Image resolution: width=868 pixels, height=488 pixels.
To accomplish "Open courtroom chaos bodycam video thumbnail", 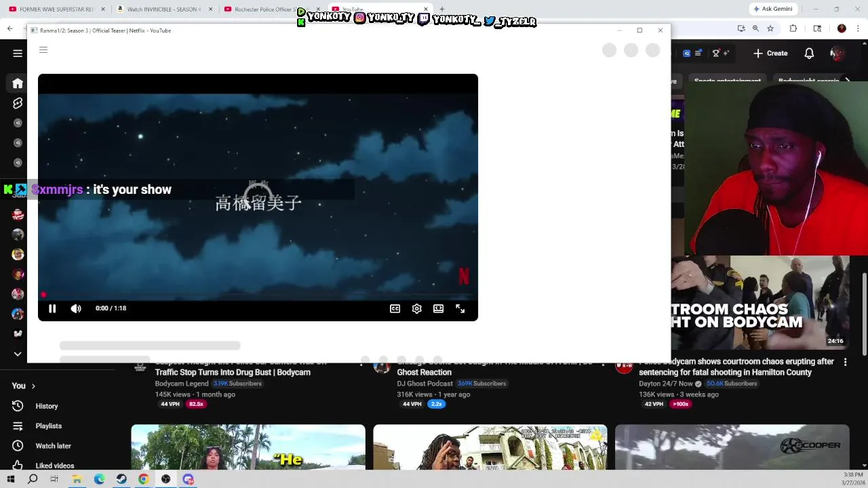I will [760, 303].
